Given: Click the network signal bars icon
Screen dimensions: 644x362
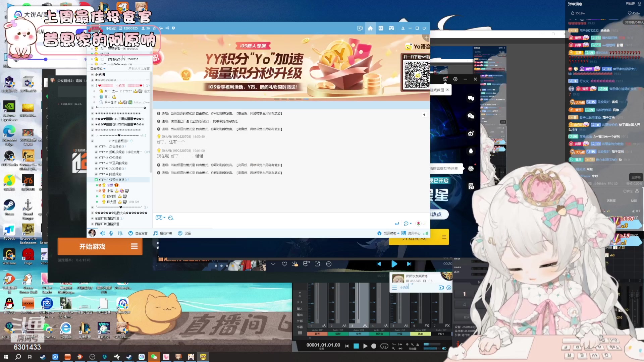Looking at the screenshot, I should coord(426,234).
